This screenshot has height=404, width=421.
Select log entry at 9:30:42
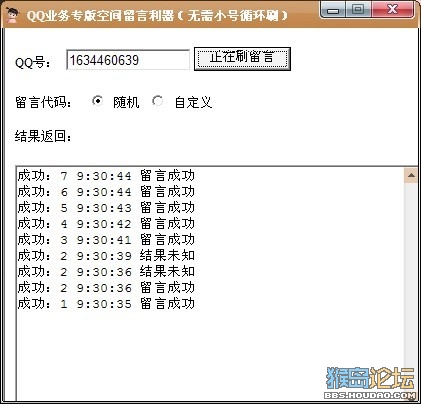(106, 223)
